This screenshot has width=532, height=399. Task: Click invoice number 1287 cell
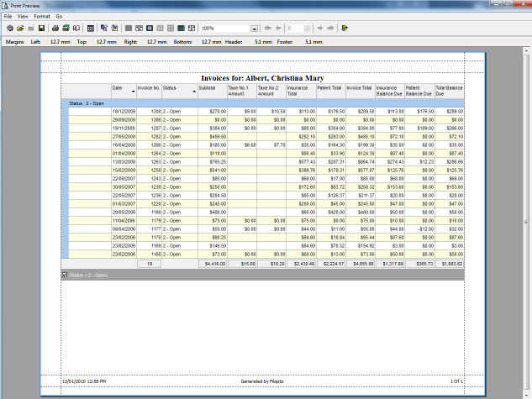pyautogui.click(x=149, y=129)
